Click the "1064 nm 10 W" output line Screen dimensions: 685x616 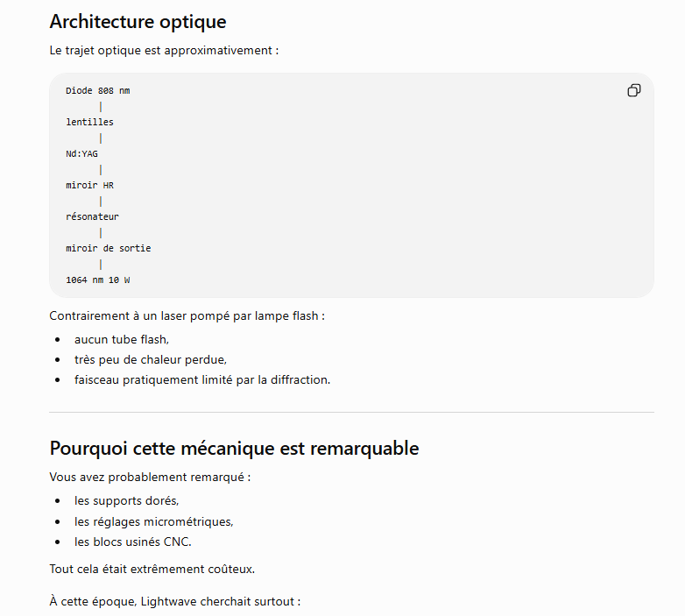tap(98, 280)
